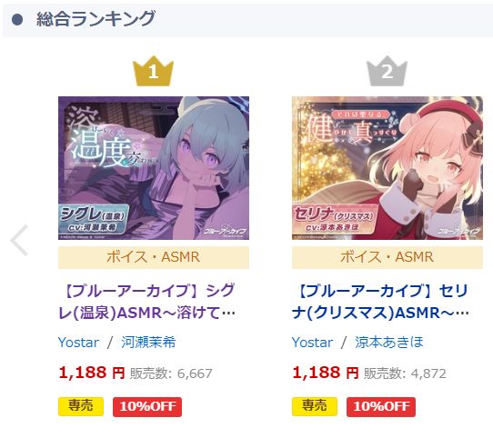This screenshot has height=448, width=493.
Task: Open the シグレ(温泉)ASMR title link
Action: 147,302
